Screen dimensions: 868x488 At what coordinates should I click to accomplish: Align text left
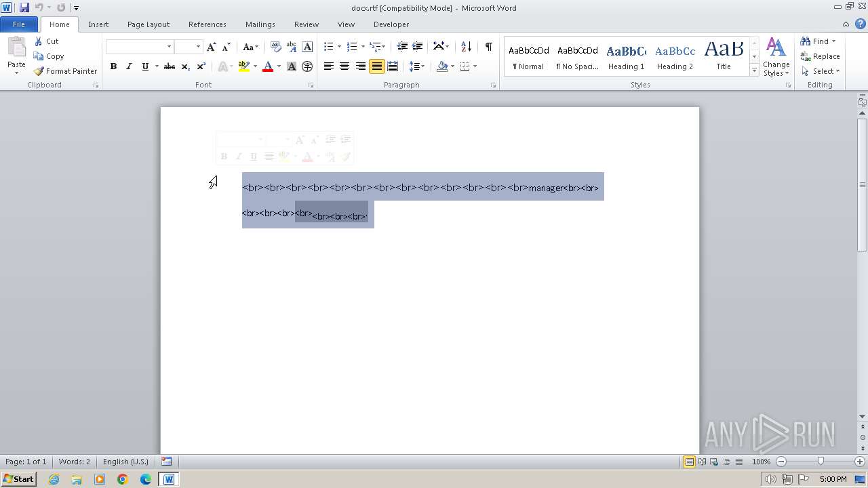pos(329,66)
